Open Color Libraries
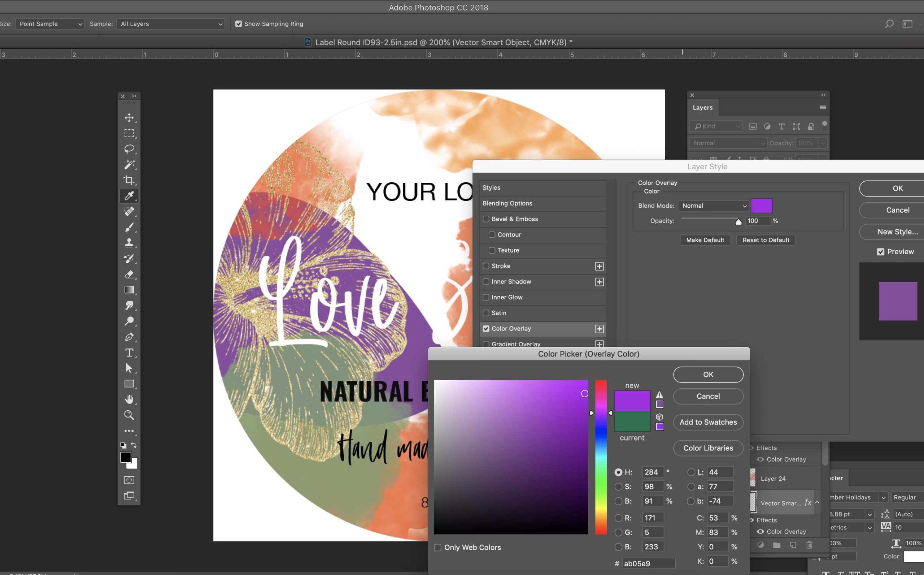This screenshot has width=924, height=575. coord(708,448)
